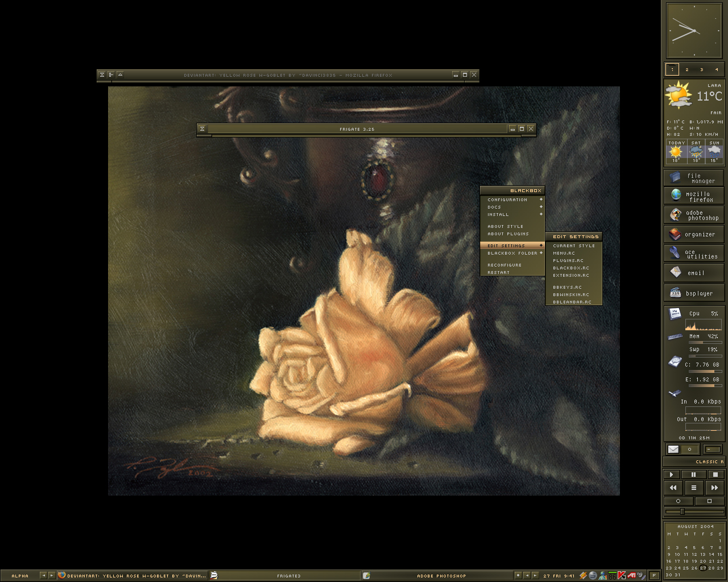Open plugins.rc for editing

[x=574, y=260]
